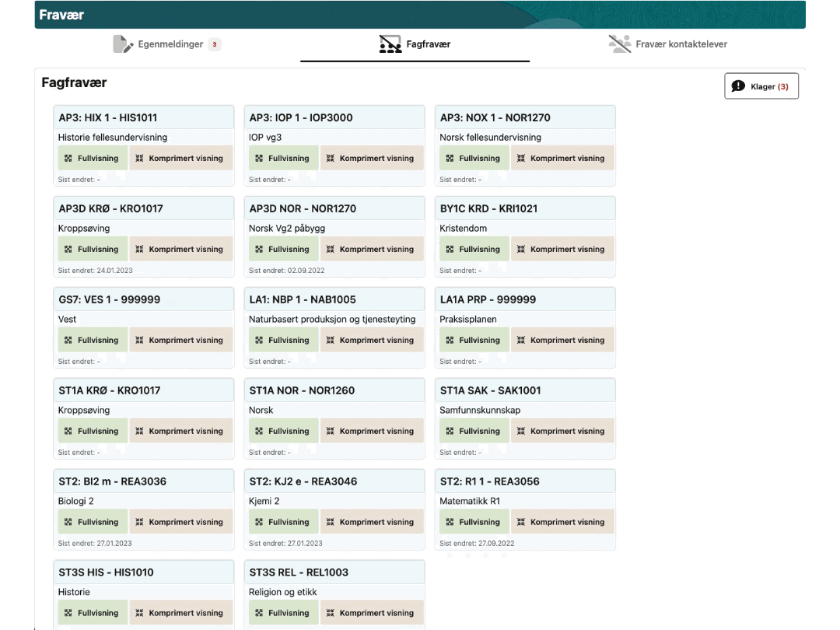The image size is (840, 630).
Task: Click the Egenmeldinger document icon
Action: [123, 44]
